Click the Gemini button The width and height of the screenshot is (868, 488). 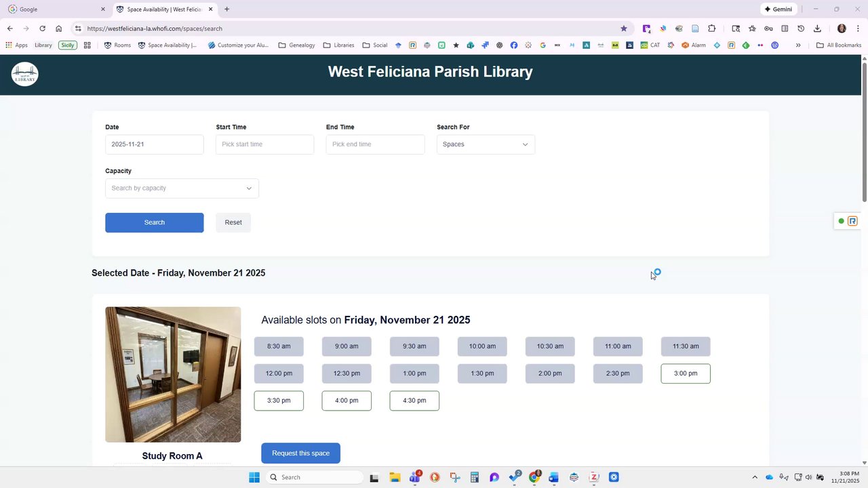[x=778, y=9]
